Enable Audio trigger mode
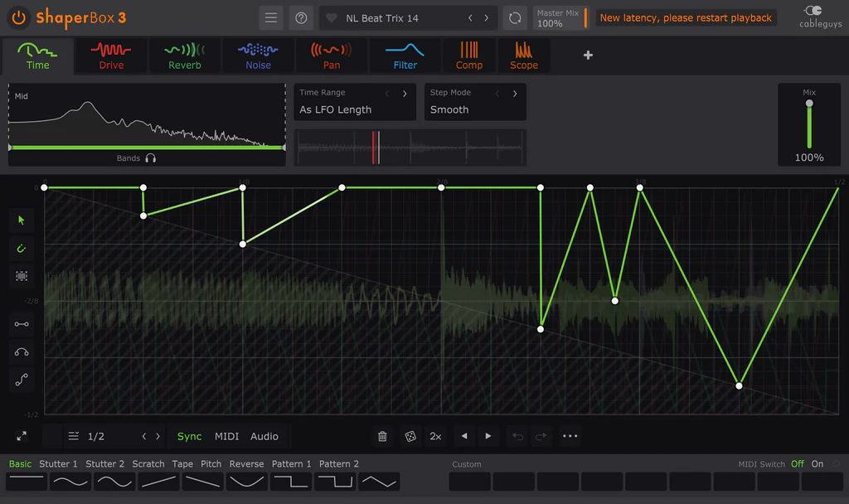 pos(264,436)
